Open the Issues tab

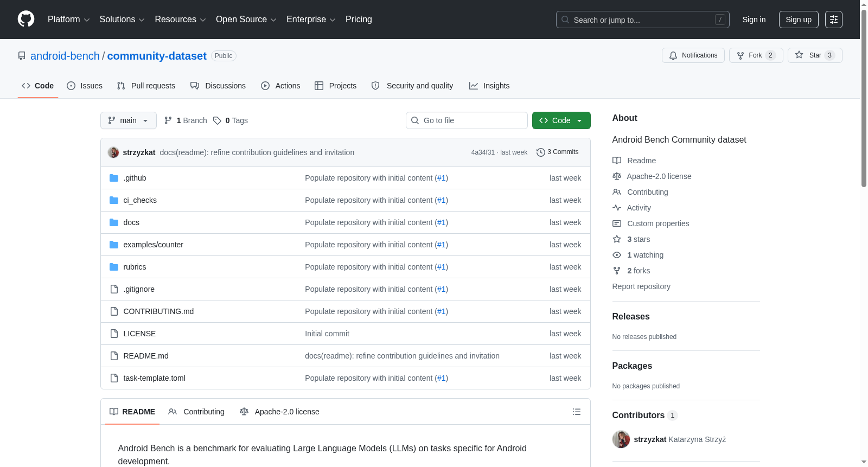click(85, 86)
